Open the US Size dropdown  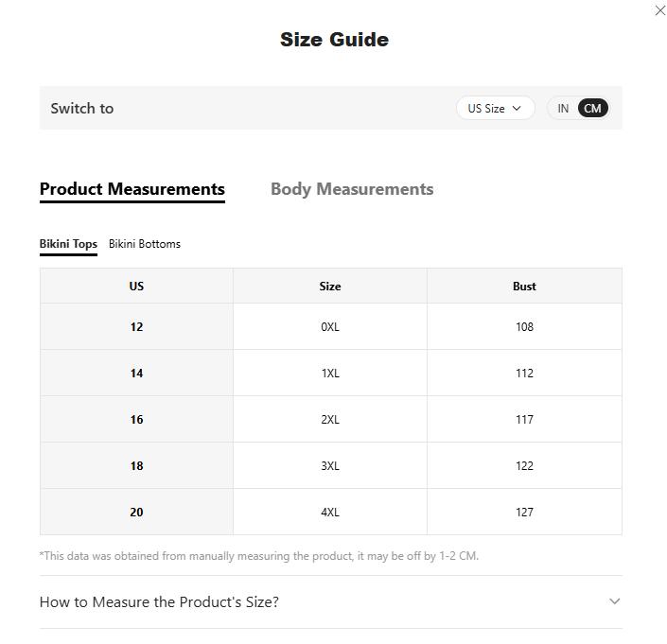click(495, 108)
